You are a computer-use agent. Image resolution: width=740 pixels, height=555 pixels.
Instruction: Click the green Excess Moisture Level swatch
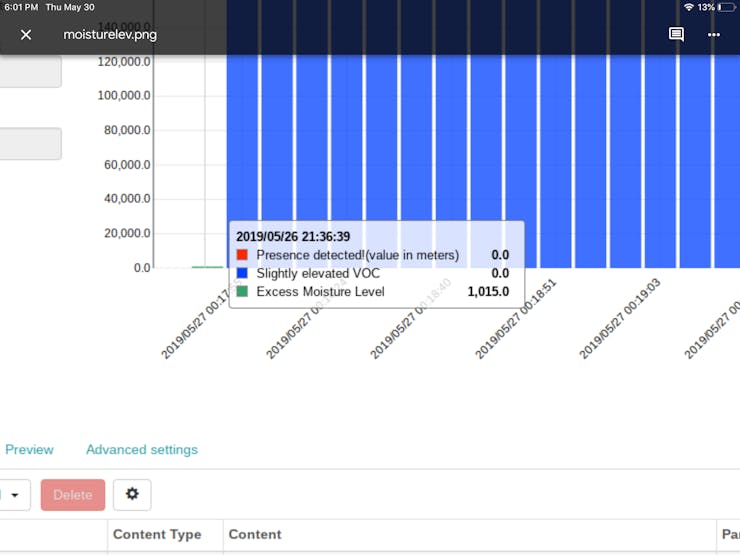point(242,292)
